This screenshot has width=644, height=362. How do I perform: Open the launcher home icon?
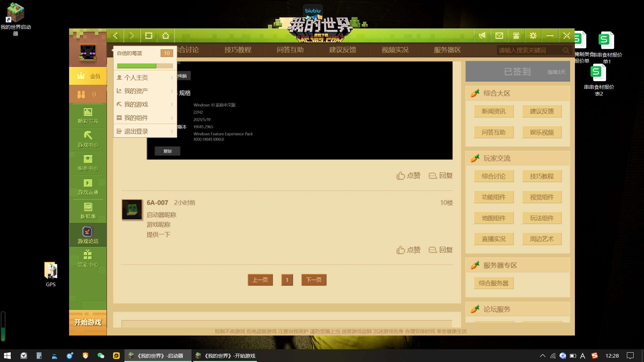[166, 36]
